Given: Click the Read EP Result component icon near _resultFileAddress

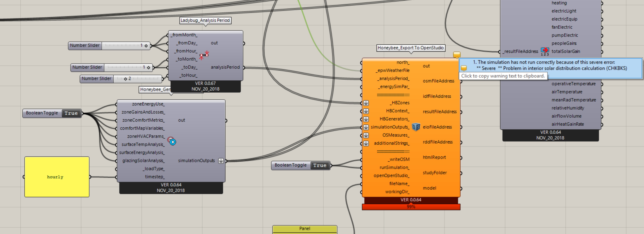Looking at the screenshot, I should (x=545, y=51).
